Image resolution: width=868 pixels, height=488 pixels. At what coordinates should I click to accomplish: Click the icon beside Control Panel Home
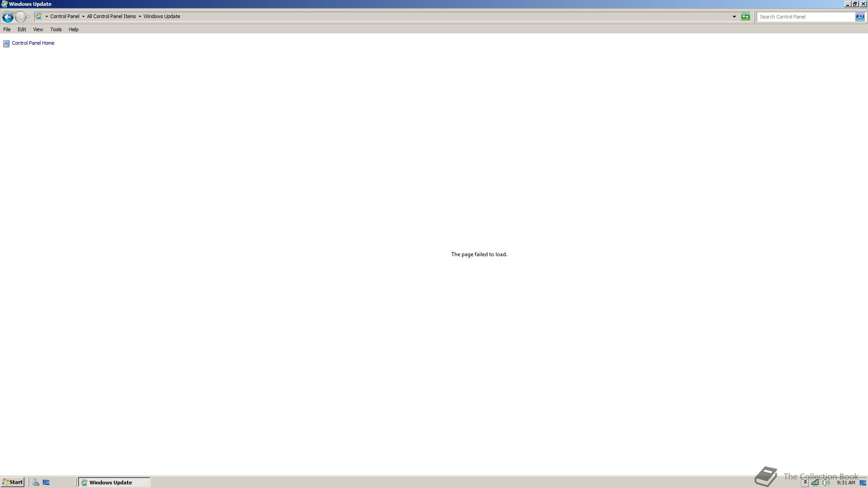point(6,44)
